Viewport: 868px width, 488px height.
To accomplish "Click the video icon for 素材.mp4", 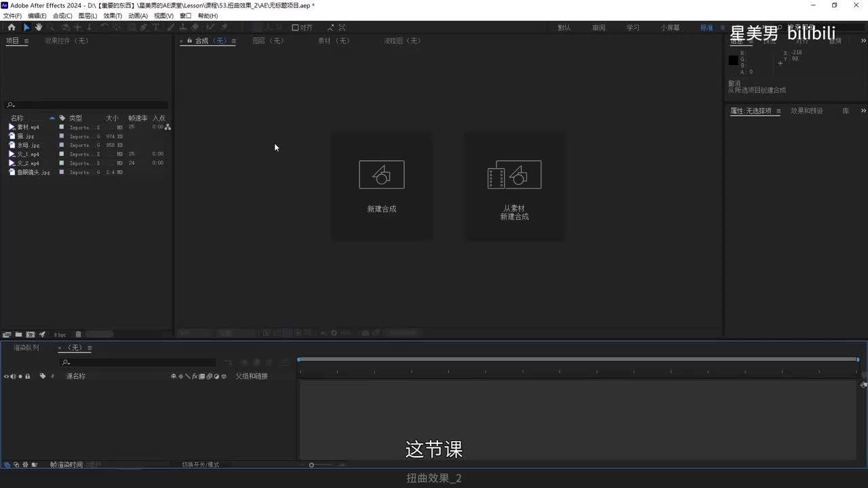I will 12,127.
